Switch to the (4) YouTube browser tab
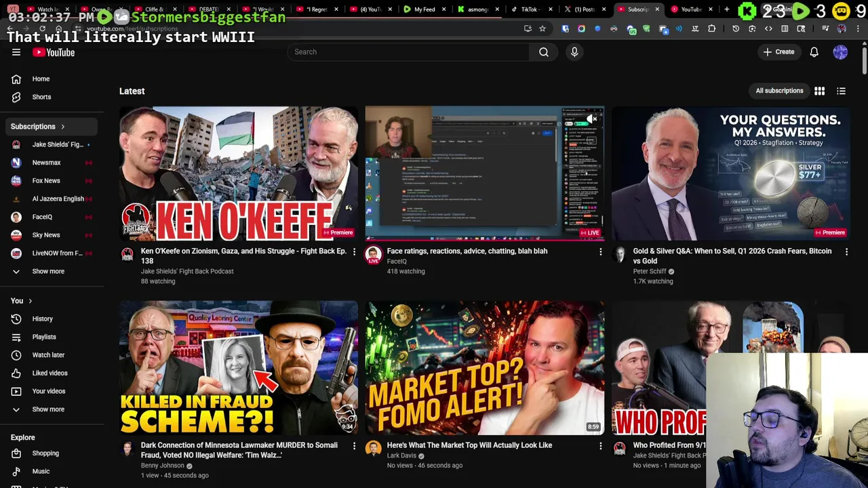The image size is (868, 488). click(370, 9)
